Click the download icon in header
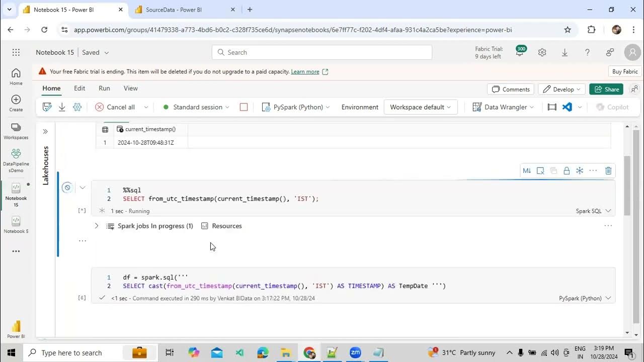 pyautogui.click(x=565, y=52)
